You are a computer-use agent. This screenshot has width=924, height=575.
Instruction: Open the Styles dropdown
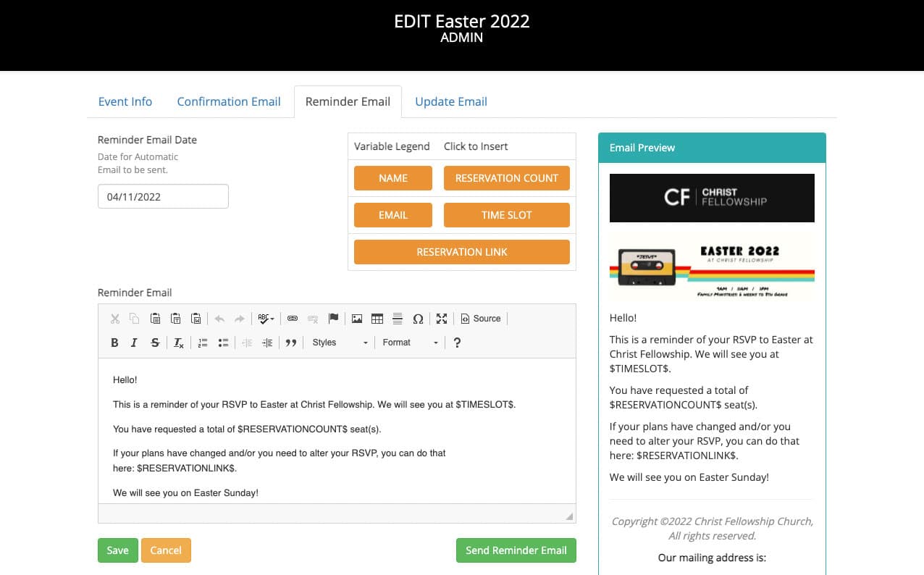click(340, 343)
